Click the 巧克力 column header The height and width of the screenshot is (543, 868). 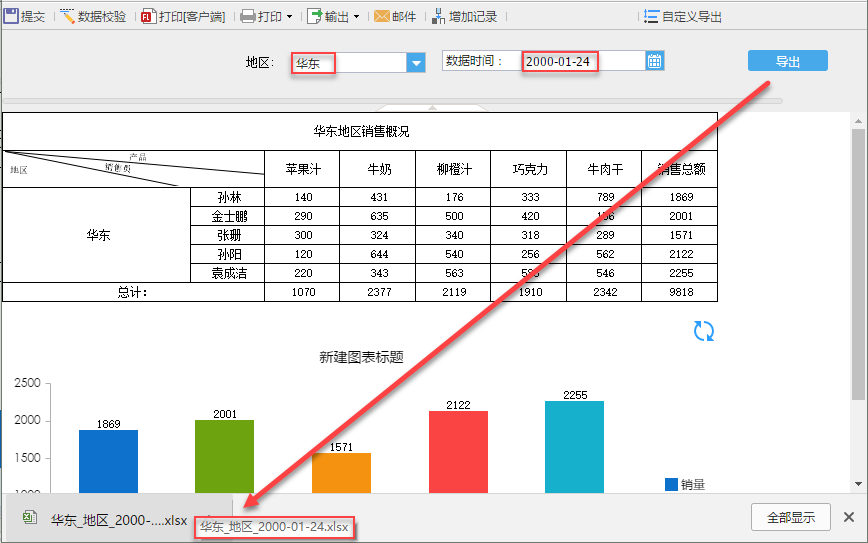point(529,169)
